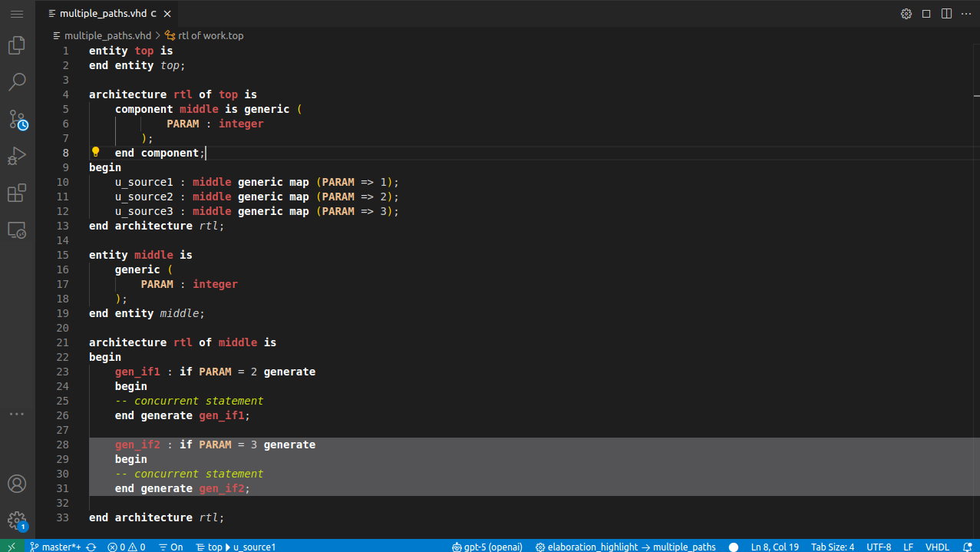Click the lightbulb code action on line 8
The width and height of the screenshot is (980, 552).
point(95,152)
